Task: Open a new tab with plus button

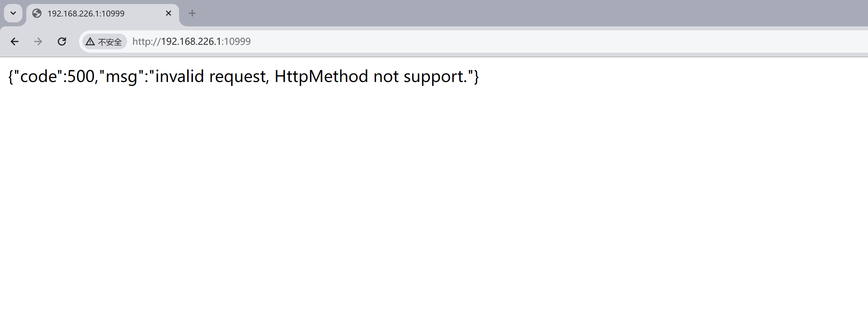Action: tap(192, 13)
